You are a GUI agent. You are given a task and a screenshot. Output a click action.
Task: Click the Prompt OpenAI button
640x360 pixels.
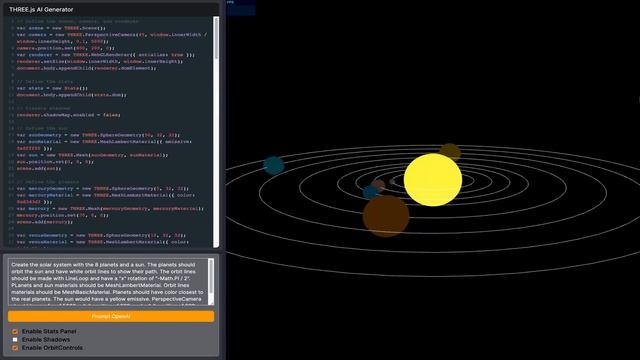point(111,316)
